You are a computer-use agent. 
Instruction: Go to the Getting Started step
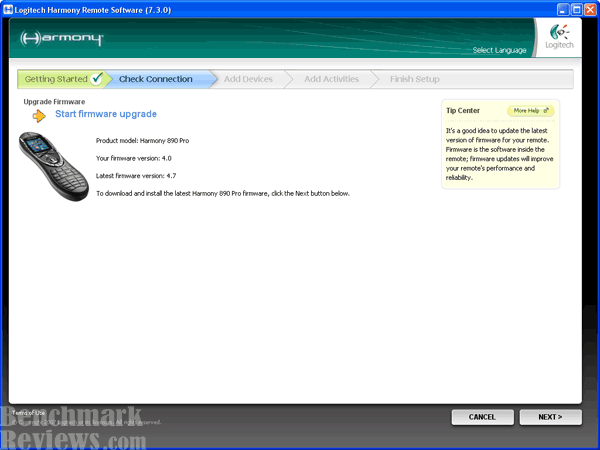(55, 79)
